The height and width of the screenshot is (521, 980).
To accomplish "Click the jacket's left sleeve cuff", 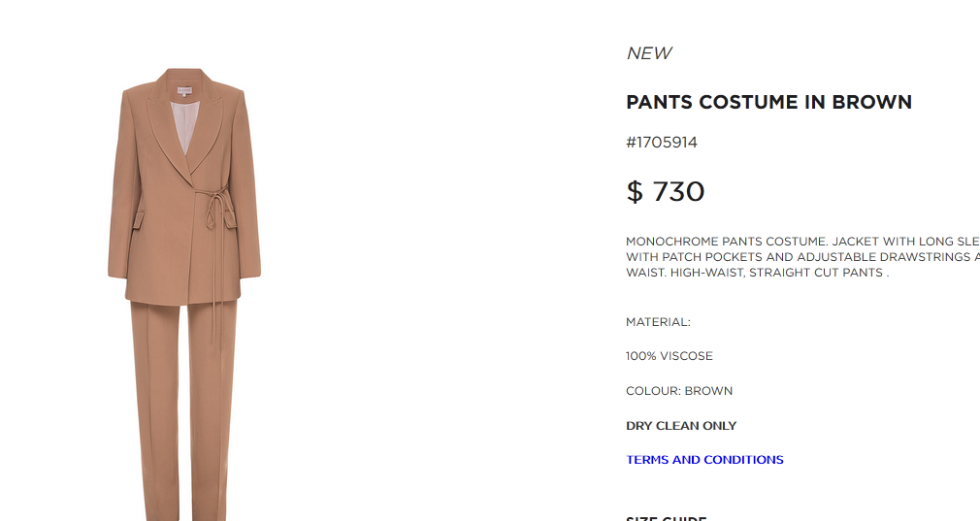I will point(117,270).
